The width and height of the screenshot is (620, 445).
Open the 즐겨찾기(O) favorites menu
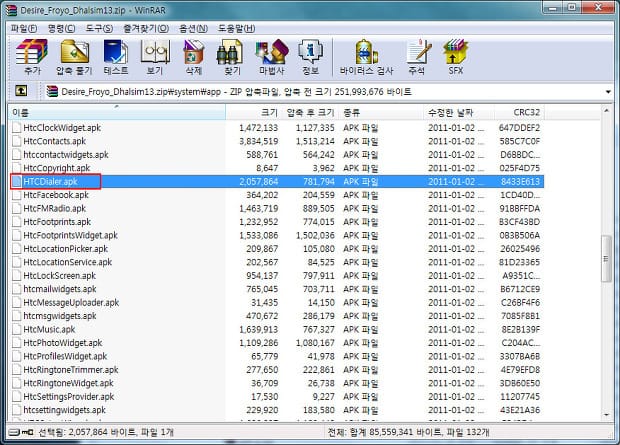(145, 27)
